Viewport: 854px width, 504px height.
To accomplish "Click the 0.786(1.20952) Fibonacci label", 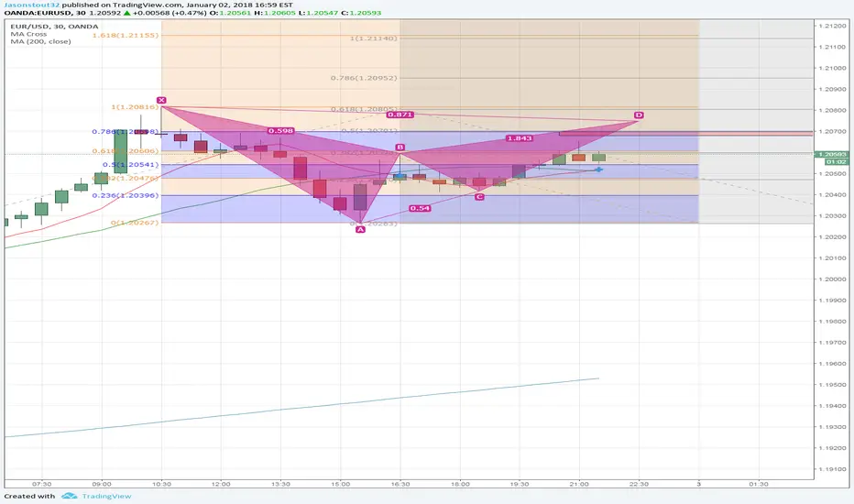I will (x=364, y=78).
